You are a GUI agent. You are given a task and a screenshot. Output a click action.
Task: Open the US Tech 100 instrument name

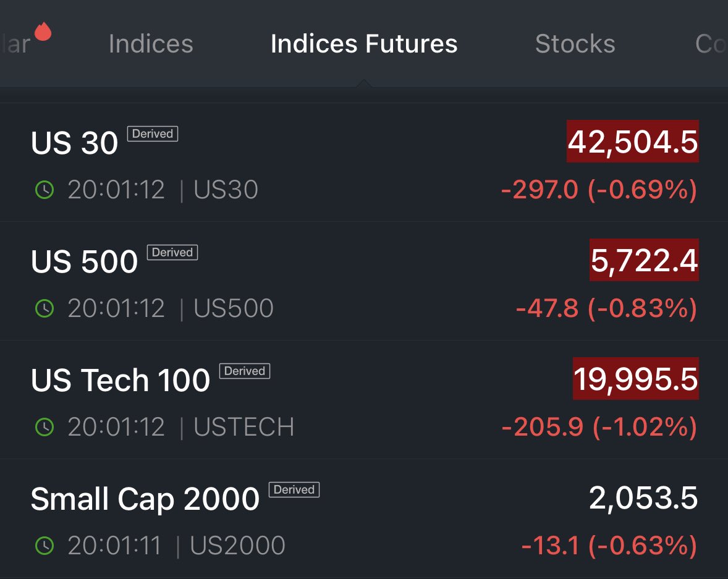121,380
